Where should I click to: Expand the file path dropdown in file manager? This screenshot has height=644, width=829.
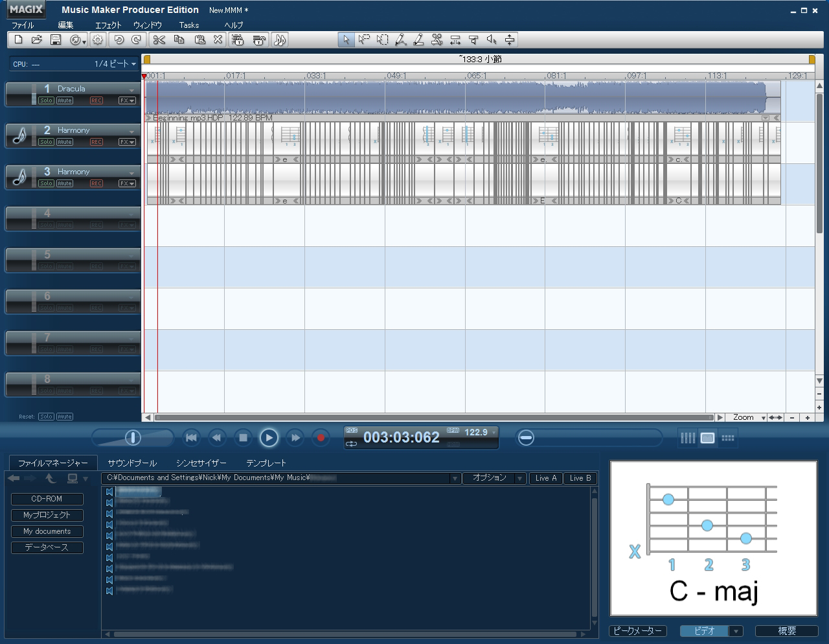[x=455, y=478]
